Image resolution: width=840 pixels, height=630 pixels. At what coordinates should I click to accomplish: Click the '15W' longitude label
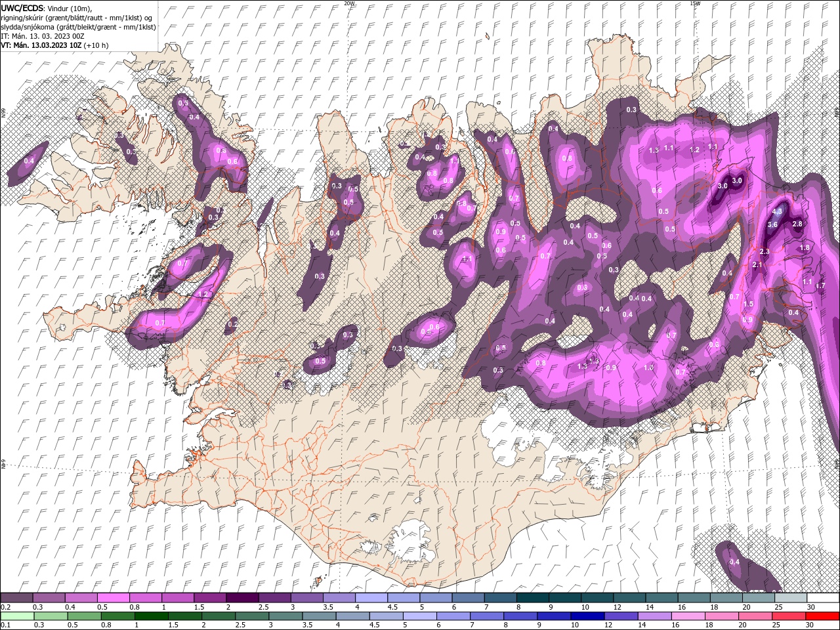pos(695,3)
